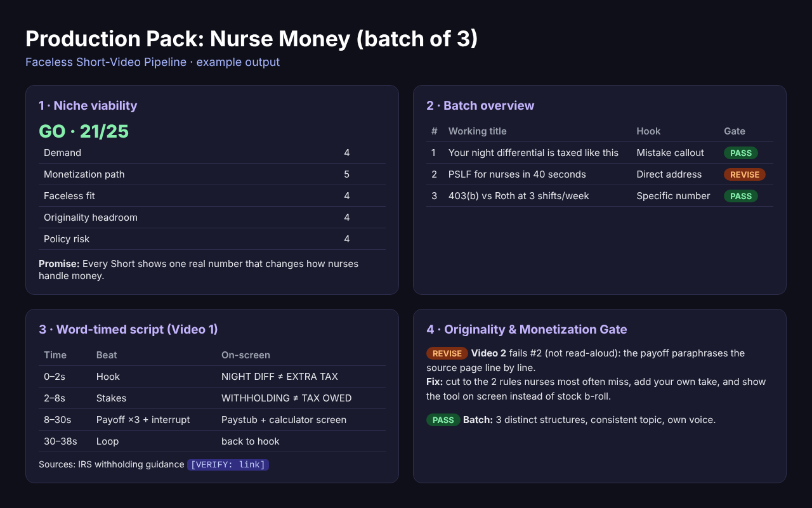Click the 'Gate' column header

[735, 131]
